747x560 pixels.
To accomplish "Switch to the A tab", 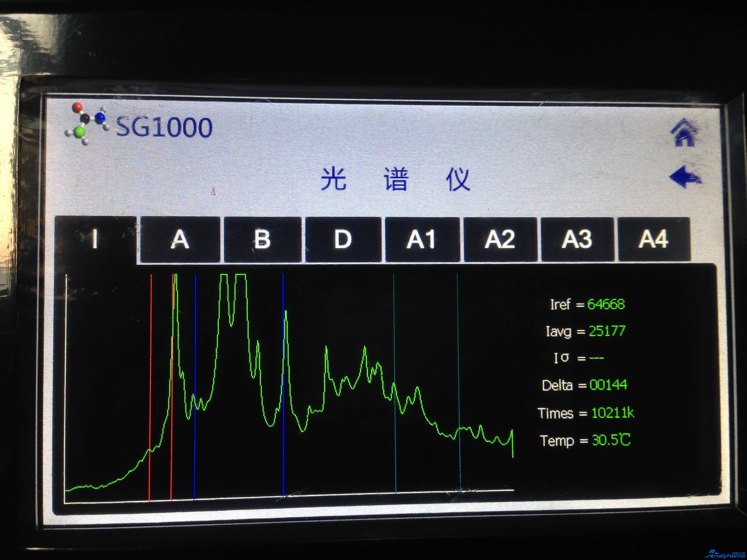I will (180, 239).
